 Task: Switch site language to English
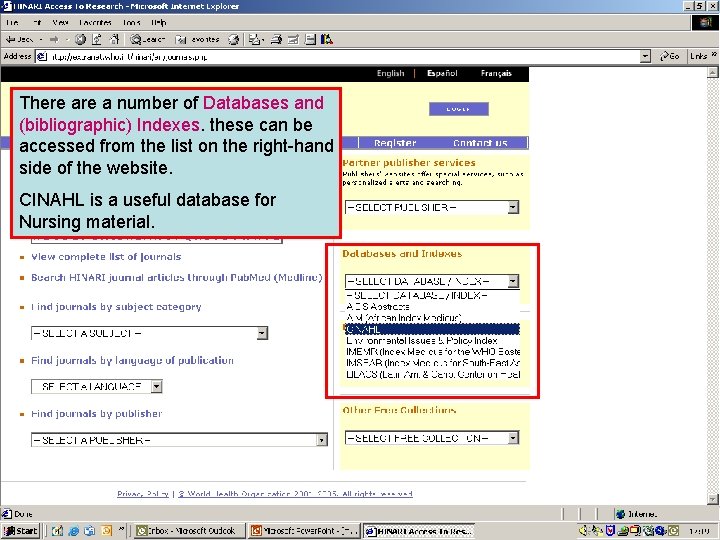coord(390,73)
